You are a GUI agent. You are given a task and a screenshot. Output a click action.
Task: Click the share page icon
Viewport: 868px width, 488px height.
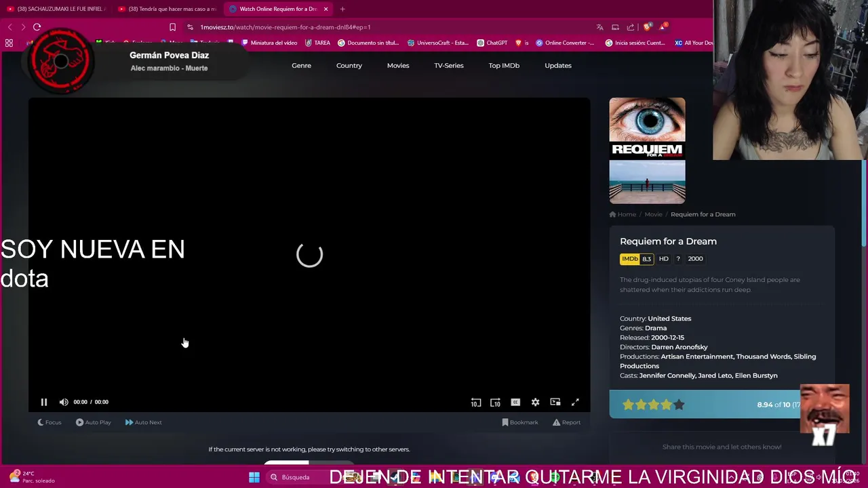pyautogui.click(x=631, y=27)
